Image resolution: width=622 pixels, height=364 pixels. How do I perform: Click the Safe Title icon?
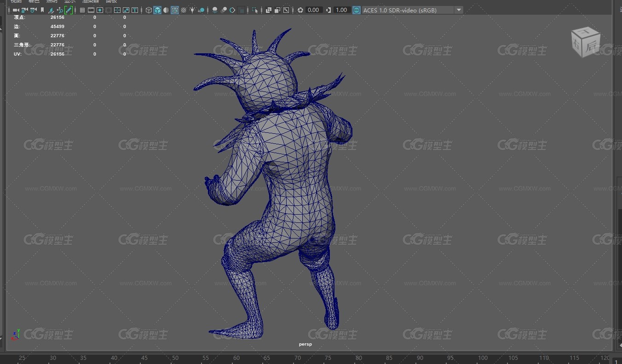point(135,10)
